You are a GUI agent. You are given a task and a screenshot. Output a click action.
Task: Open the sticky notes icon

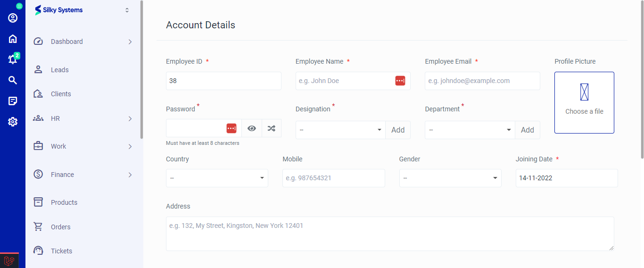pos(13,101)
